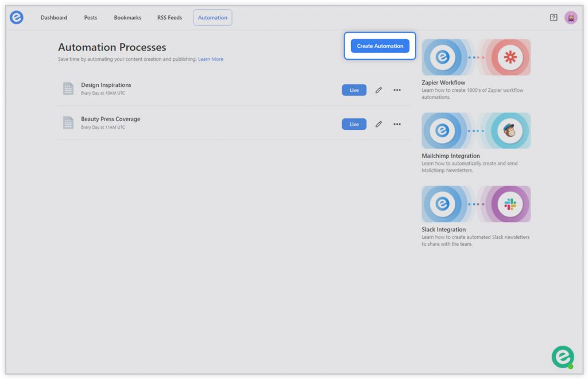588x379 pixels.
Task: Open the Bookmarks tab
Action: (127, 18)
